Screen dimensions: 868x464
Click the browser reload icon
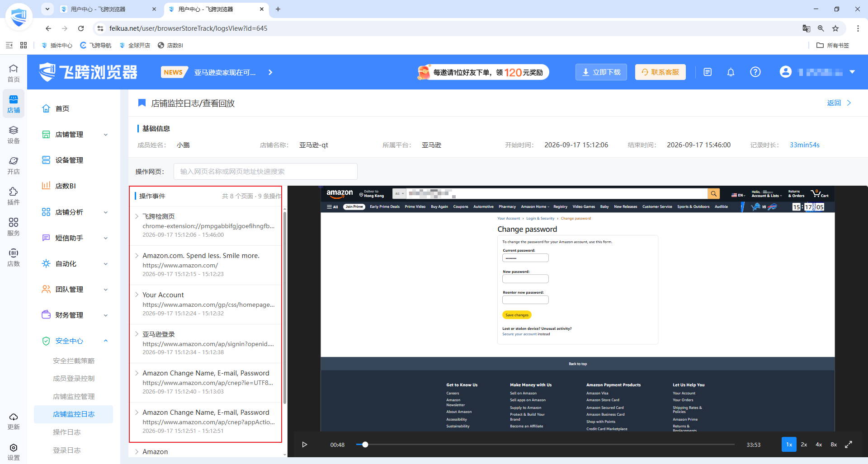(x=81, y=28)
